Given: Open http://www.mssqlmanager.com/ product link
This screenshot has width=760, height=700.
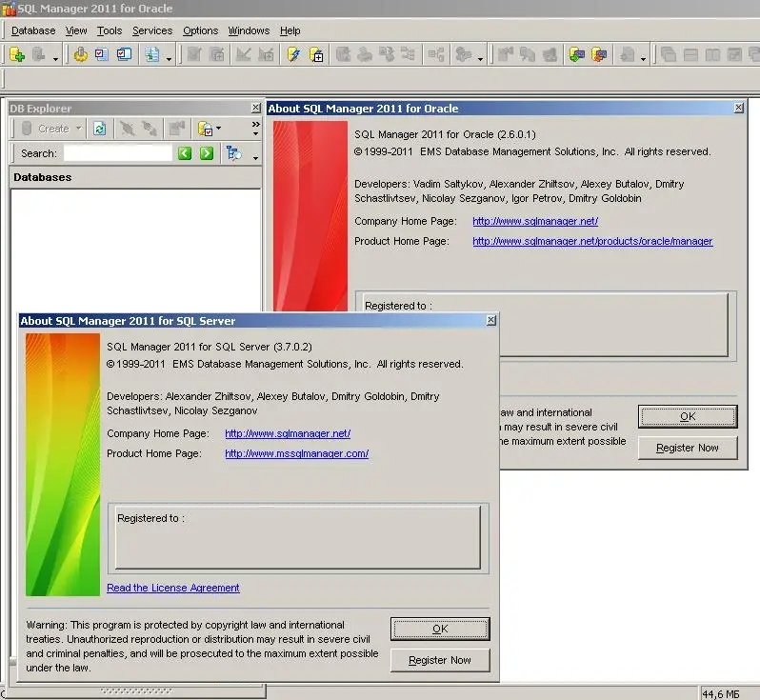Looking at the screenshot, I should click(296, 453).
